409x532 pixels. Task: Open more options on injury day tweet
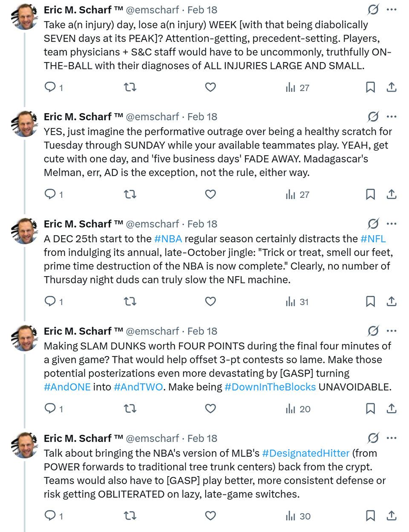coord(392,9)
